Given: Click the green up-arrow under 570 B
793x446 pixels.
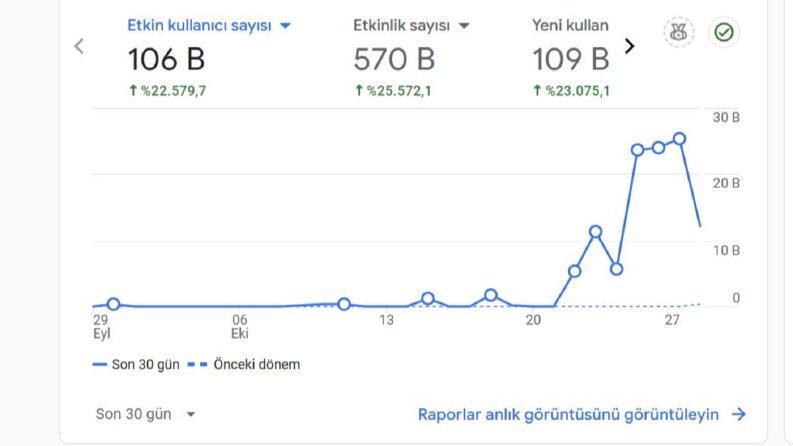Looking at the screenshot, I should (359, 91).
